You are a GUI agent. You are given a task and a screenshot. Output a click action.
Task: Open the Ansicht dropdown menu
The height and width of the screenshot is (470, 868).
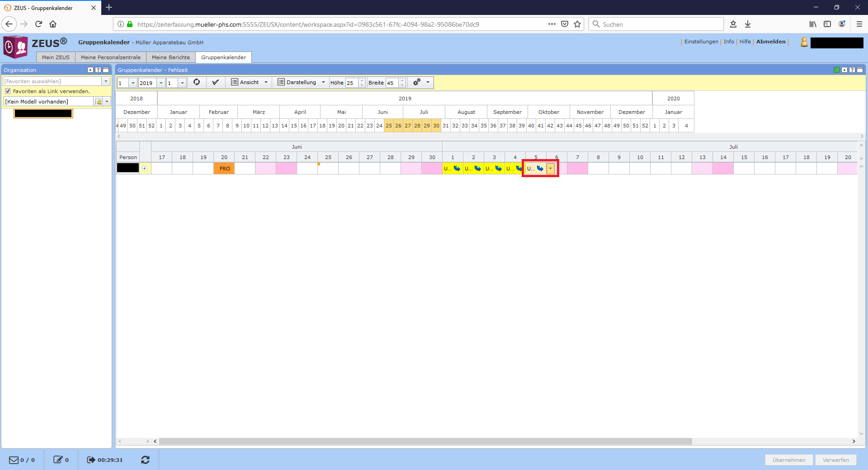click(x=250, y=82)
